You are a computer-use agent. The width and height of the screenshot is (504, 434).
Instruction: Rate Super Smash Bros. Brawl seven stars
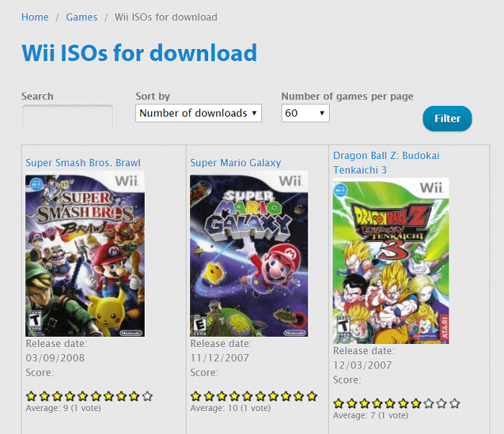(109, 397)
